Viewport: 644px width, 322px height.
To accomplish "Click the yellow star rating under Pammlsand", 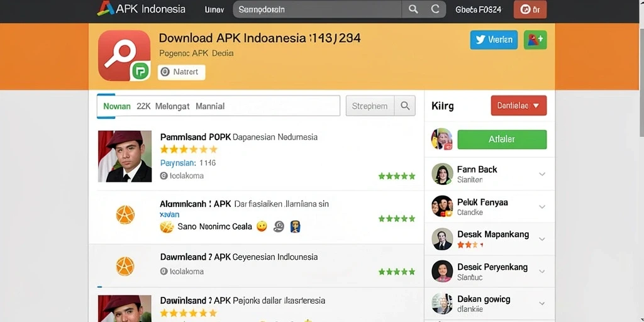I will coord(189,149).
